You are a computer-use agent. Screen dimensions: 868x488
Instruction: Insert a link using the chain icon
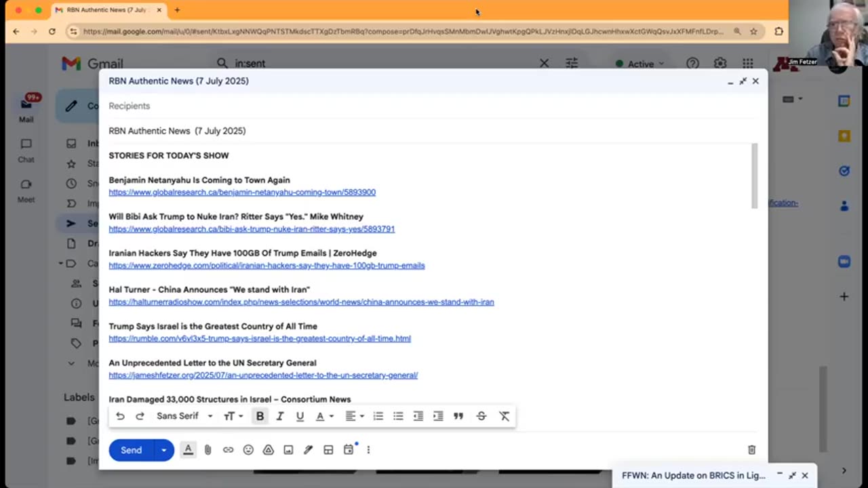pos(228,450)
